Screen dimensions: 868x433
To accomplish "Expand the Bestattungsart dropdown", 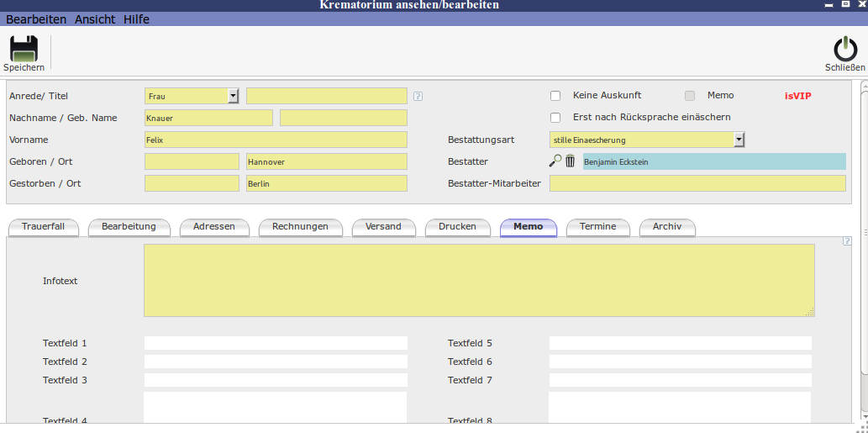I will coord(739,140).
